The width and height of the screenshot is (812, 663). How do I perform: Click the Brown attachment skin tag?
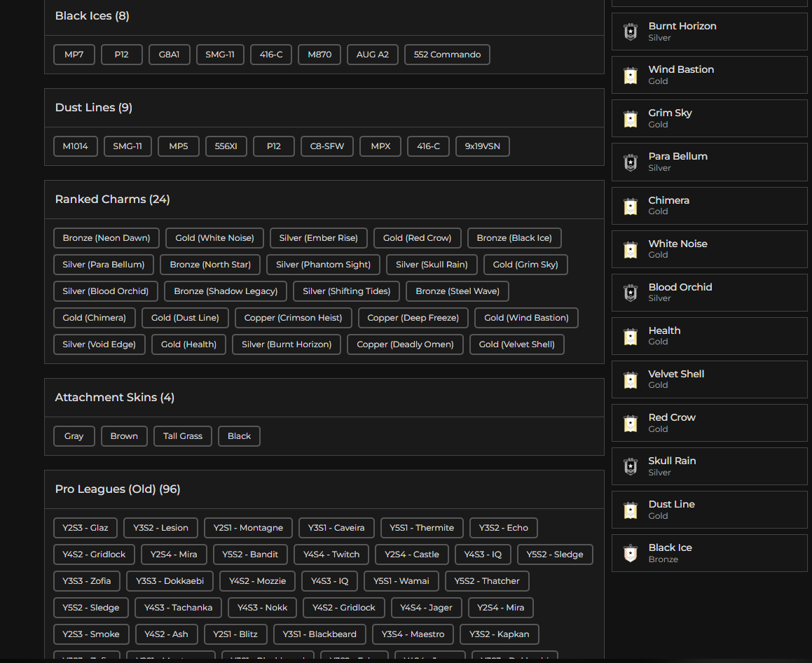pos(124,435)
